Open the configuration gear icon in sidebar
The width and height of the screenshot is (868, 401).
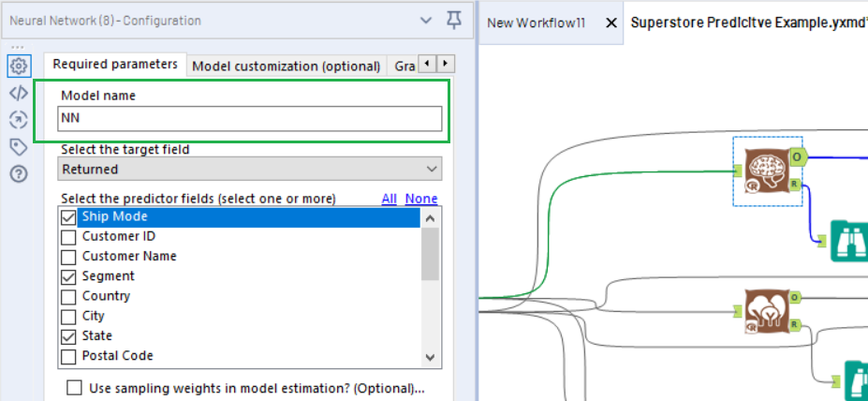point(19,67)
